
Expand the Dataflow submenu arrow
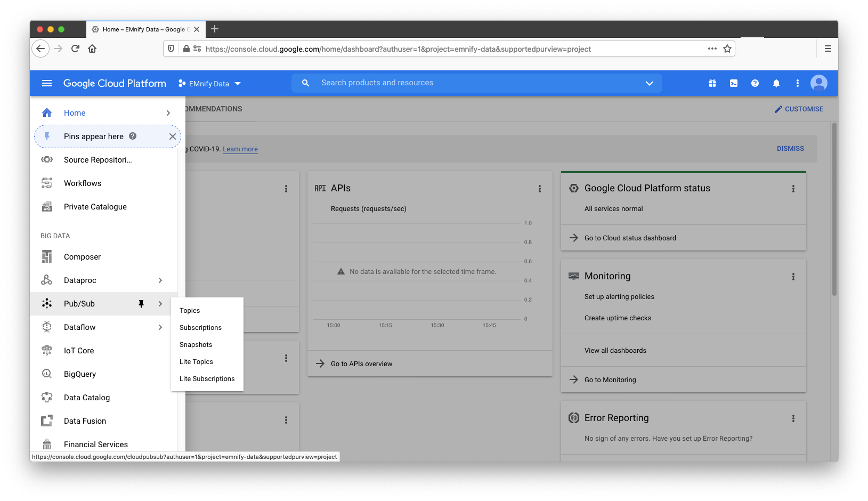[160, 327]
